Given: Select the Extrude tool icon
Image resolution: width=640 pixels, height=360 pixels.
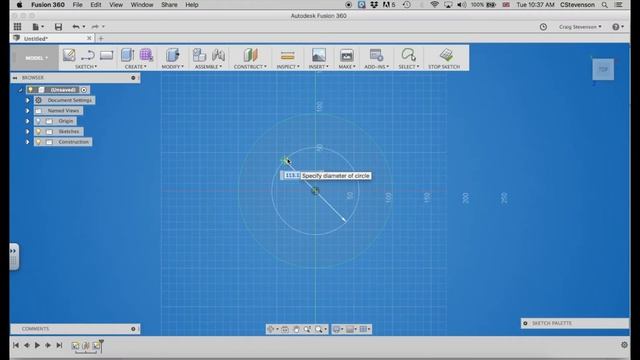Looking at the screenshot, I should click(x=127, y=55).
